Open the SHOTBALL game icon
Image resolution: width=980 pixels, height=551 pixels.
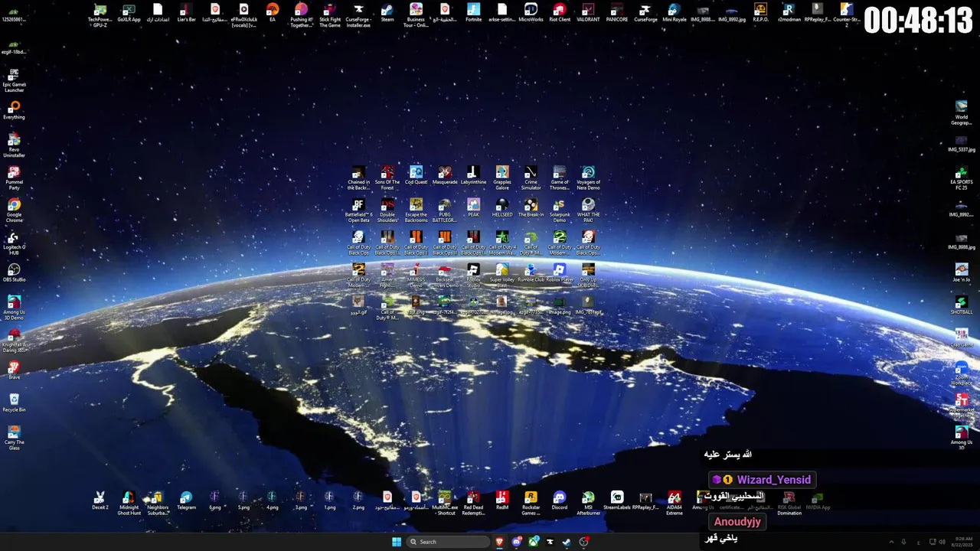(961, 305)
